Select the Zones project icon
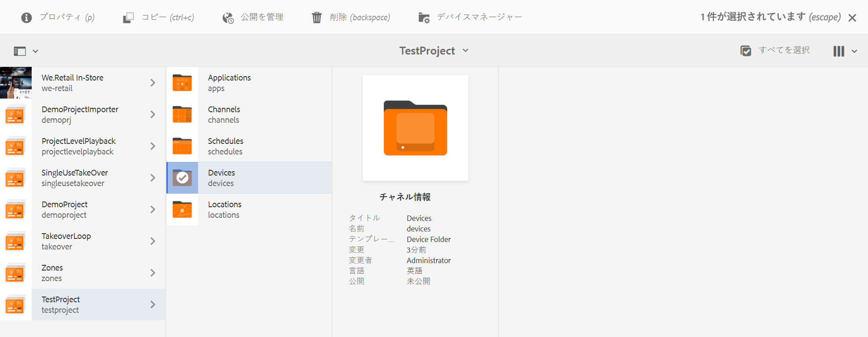 coord(15,273)
